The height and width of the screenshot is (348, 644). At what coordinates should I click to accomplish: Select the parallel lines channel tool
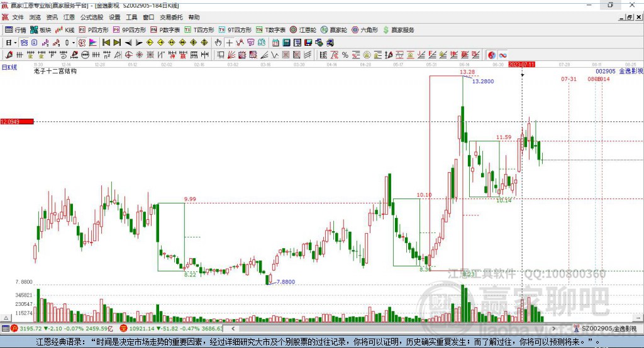[x=307, y=55]
